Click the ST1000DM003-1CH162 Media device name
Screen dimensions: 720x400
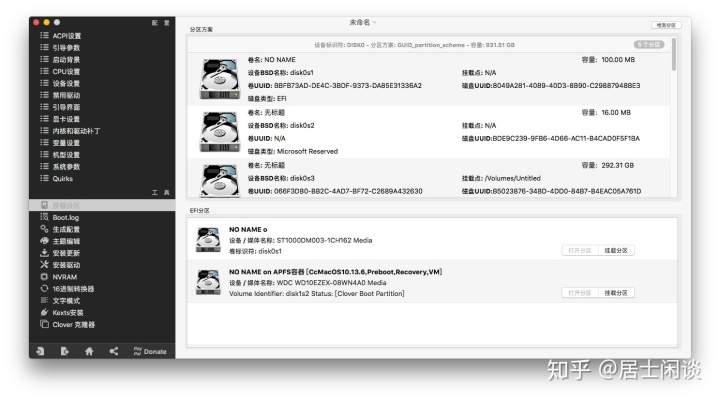[324, 240]
